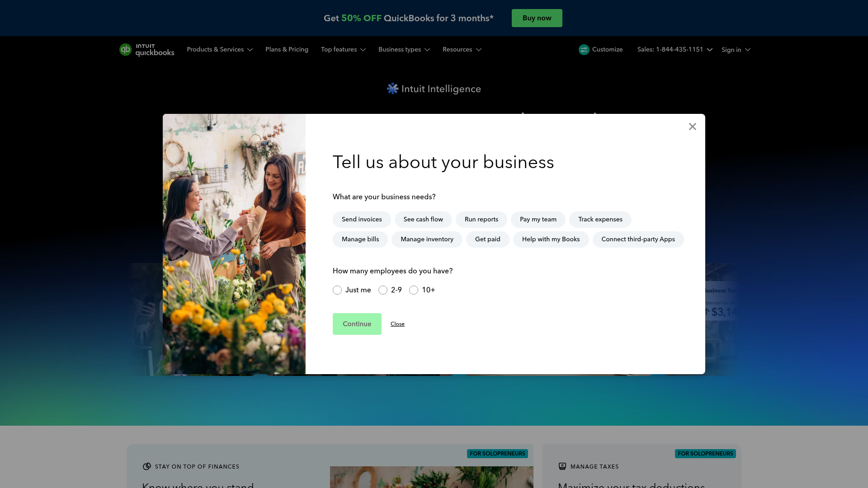
Task: Select the 10+ employees radio button
Action: (414, 290)
